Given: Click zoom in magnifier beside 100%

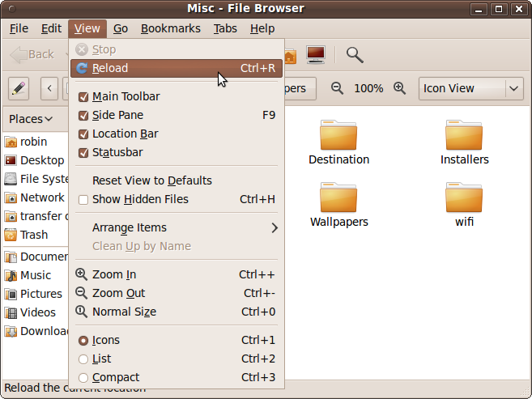Looking at the screenshot, I should [399, 88].
